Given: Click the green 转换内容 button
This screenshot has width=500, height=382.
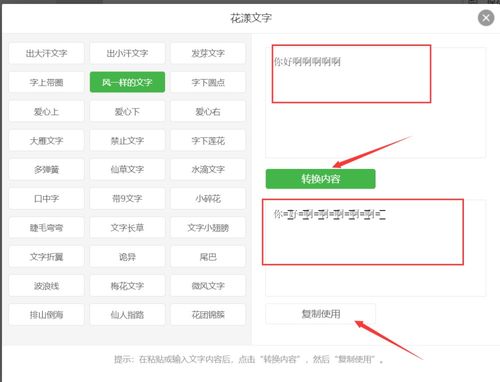Looking at the screenshot, I should pos(320,179).
